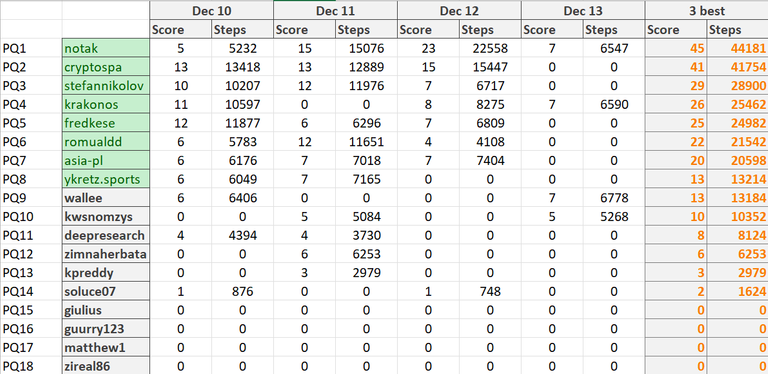The height and width of the screenshot is (374, 768).
Task: Select the Dec 11 header cell
Action: pos(336,10)
